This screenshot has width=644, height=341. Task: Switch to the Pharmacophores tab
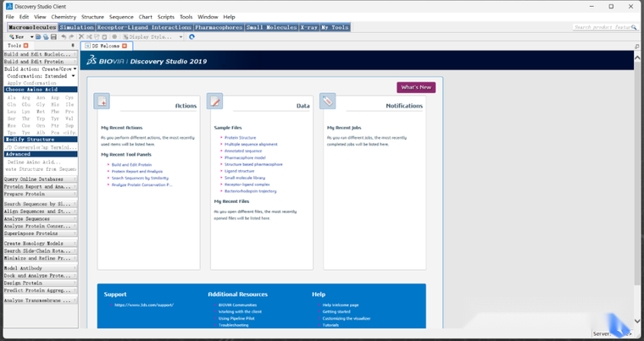219,27
